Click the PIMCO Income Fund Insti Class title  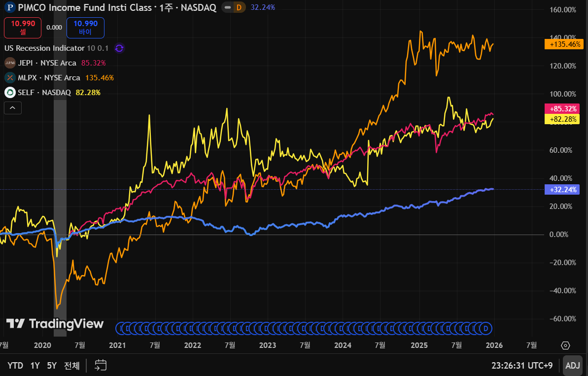85,7
